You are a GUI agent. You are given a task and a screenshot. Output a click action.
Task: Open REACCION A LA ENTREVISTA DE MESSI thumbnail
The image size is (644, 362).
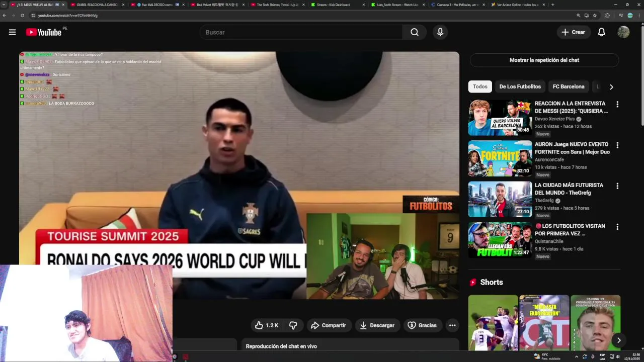point(500,118)
